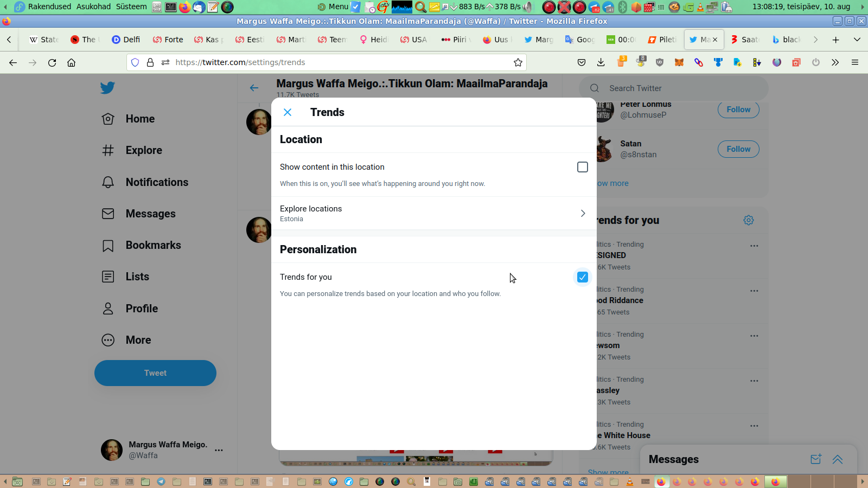Bookmark this page with the star icon

point(518,62)
